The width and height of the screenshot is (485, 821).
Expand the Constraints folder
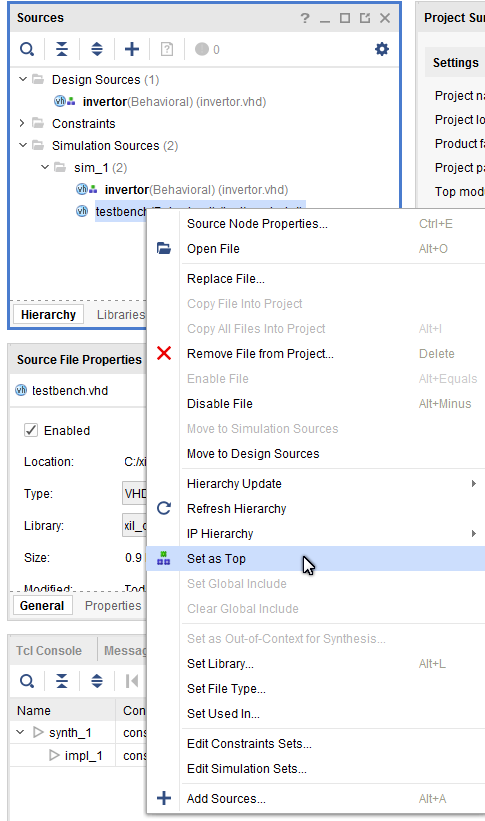[x=22, y=123]
